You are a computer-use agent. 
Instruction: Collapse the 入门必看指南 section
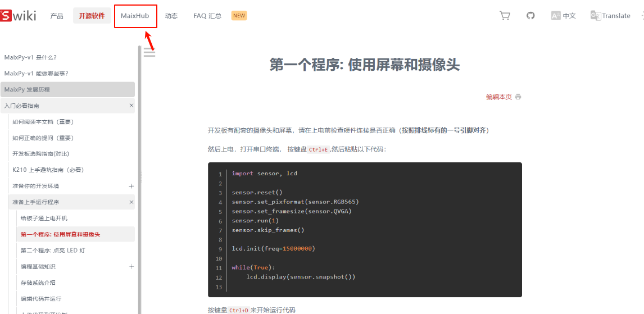131,106
